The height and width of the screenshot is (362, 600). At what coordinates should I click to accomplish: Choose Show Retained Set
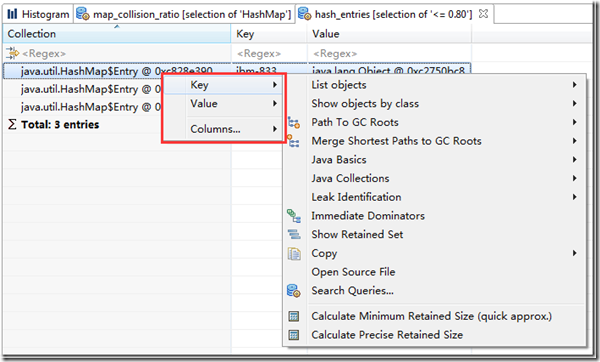click(x=434, y=234)
